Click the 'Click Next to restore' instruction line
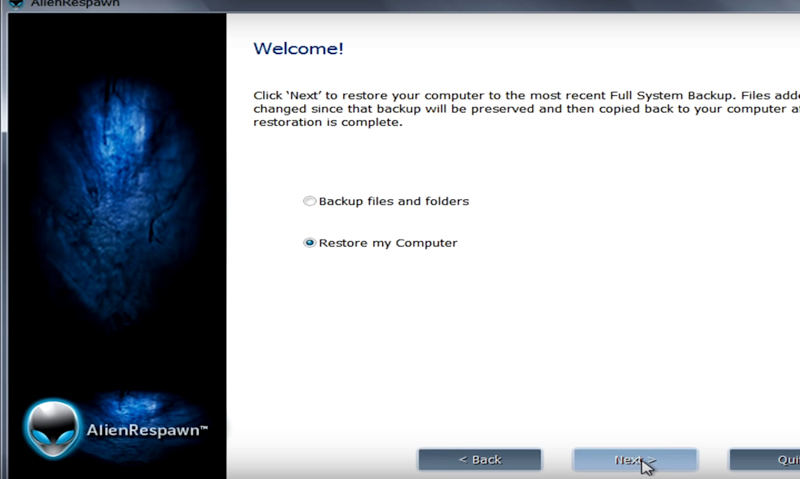 coord(520,95)
